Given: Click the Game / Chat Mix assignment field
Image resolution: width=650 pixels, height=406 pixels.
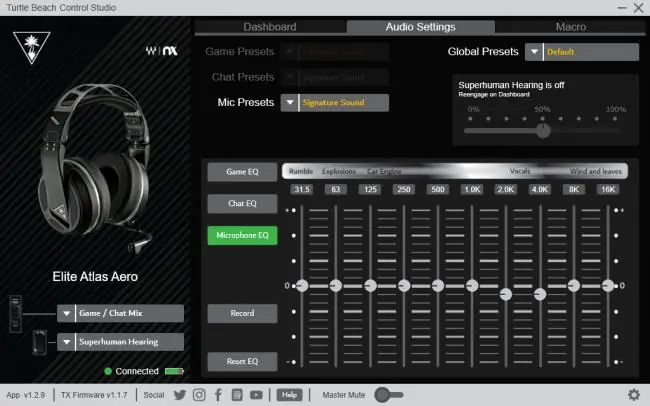Looking at the screenshot, I should pos(130,313).
